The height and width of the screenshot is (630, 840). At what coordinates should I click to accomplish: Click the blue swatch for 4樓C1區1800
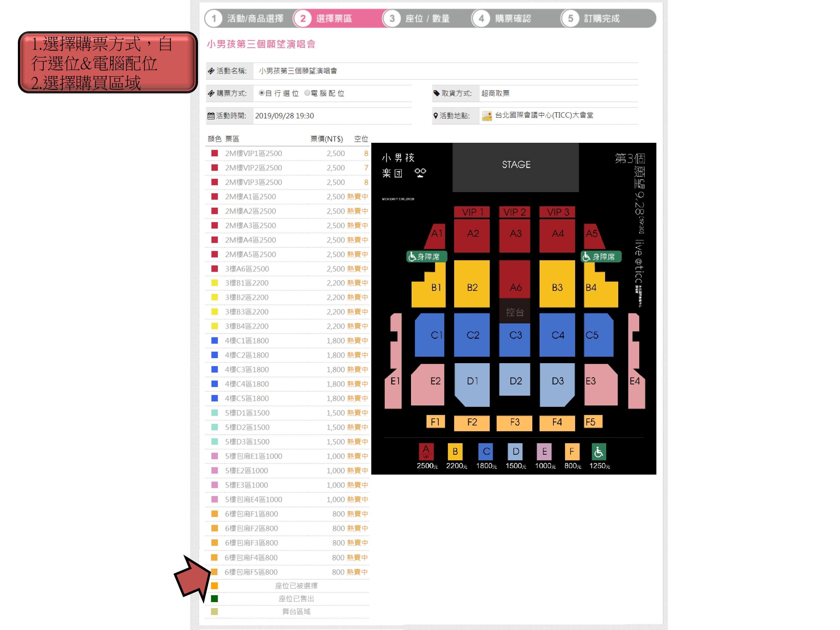click(214, 341)
